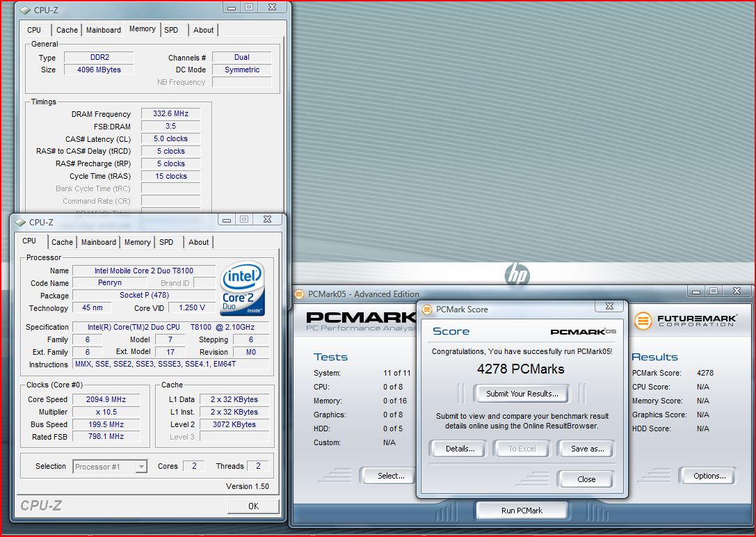The height and width of the screenshot is (537, 756).
Task: Click the Futuremark orange logo icon
Action: 643,321
